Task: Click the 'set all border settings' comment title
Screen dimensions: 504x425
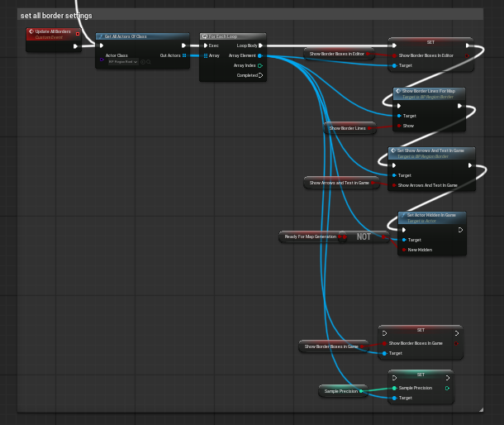Action: [x=56, y=16]
